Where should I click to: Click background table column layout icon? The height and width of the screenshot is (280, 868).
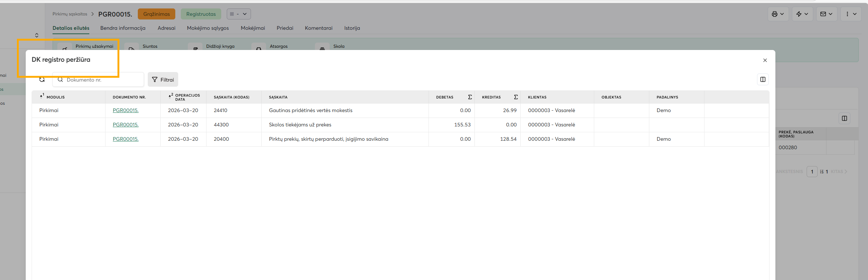coord(844,118)
